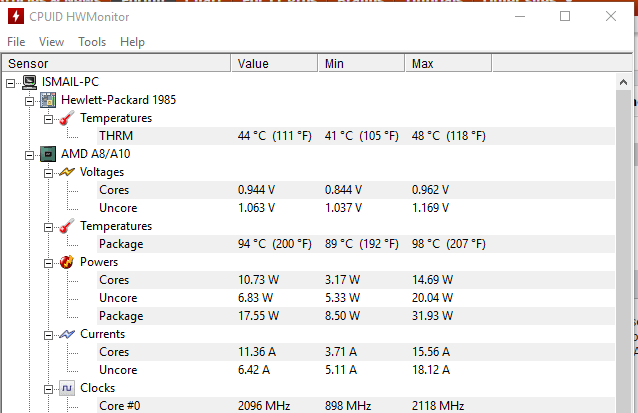
Task: Select the Currents label
Action: tap(103, 334)
